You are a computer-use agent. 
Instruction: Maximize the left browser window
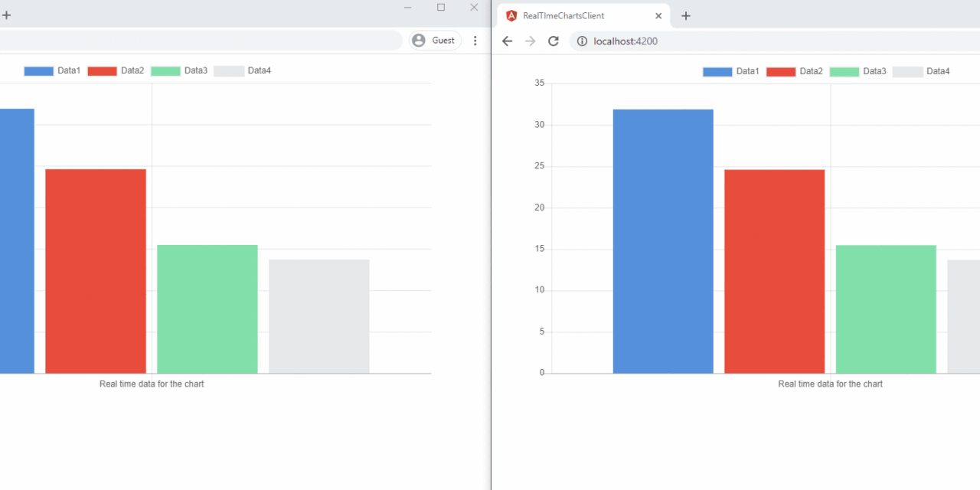pyautogui.click(x=441, y=8)
